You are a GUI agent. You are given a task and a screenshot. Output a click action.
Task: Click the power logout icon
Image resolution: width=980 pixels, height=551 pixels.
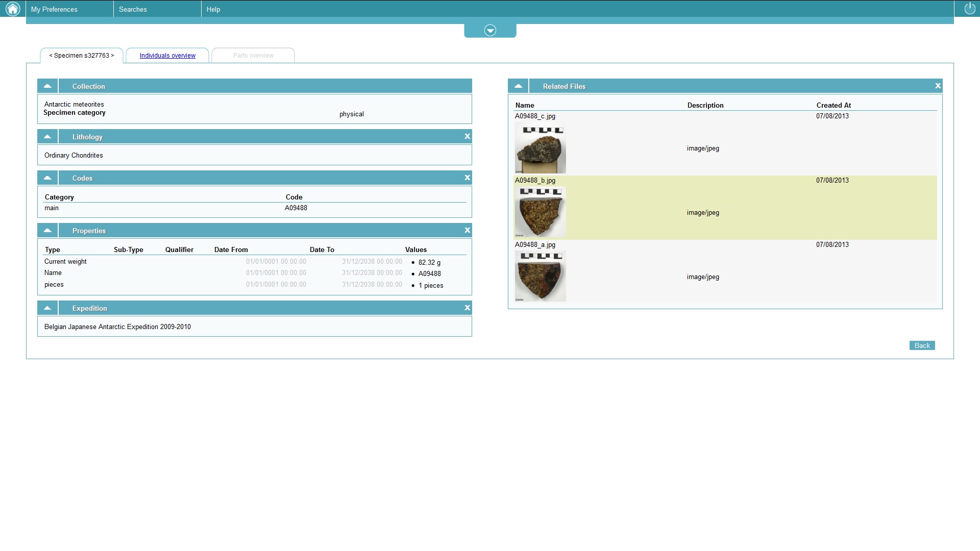[x=969, y=9]
